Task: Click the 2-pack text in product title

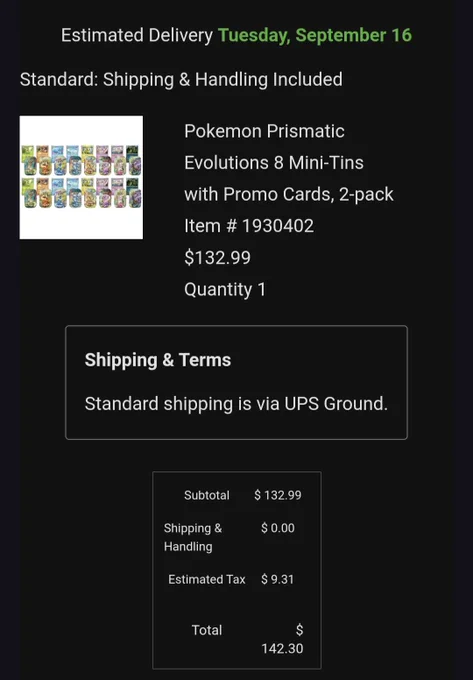Action: tap(366, 194)
